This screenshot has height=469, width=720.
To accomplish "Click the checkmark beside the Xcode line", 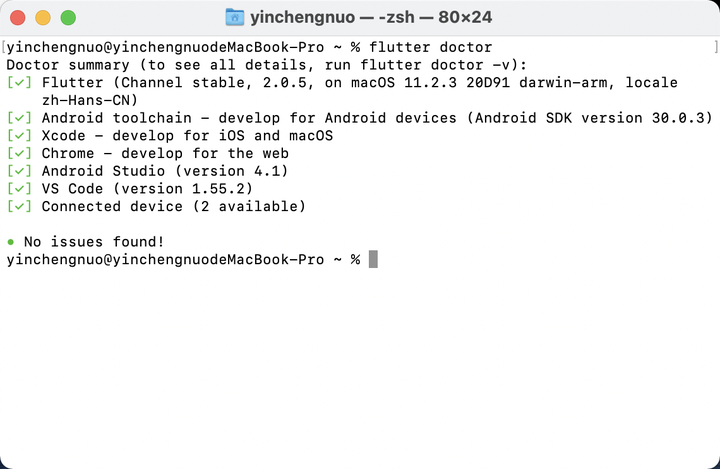I will 19,136.
